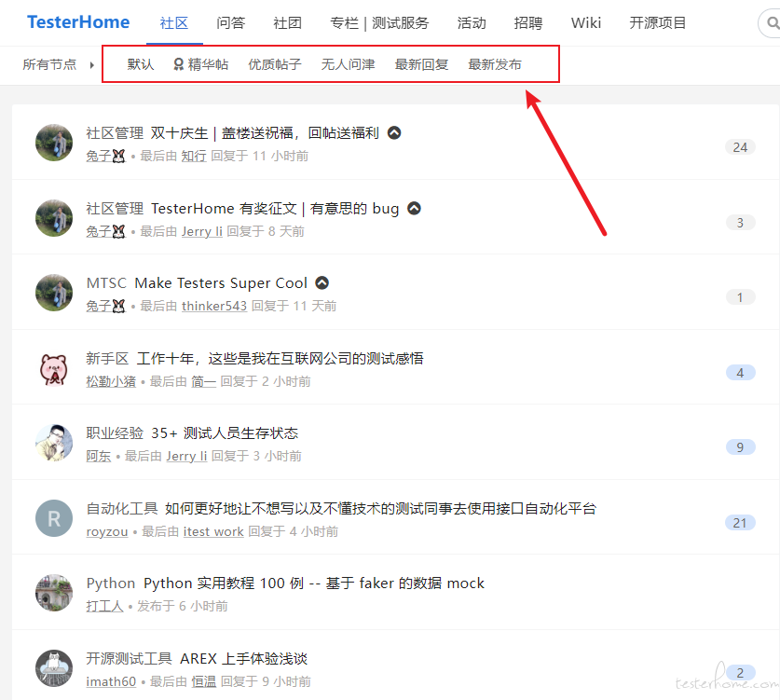Open post Python 实用教程 100 例 faker
This screenshot has width=780, height=700.
point(314,583)
